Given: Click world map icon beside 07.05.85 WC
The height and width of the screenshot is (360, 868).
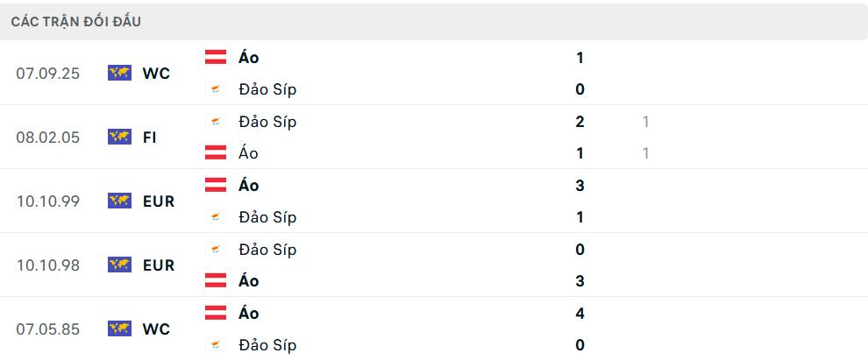Looking at the screenshot, I should [x=119, y=328].
